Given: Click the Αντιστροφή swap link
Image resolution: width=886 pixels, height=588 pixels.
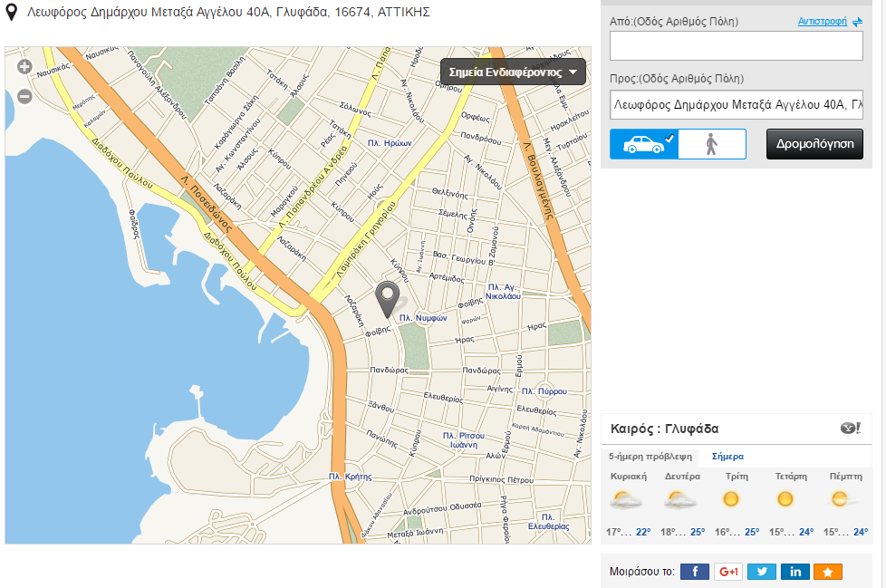Looking at the screenshot, I should point(829,22).
